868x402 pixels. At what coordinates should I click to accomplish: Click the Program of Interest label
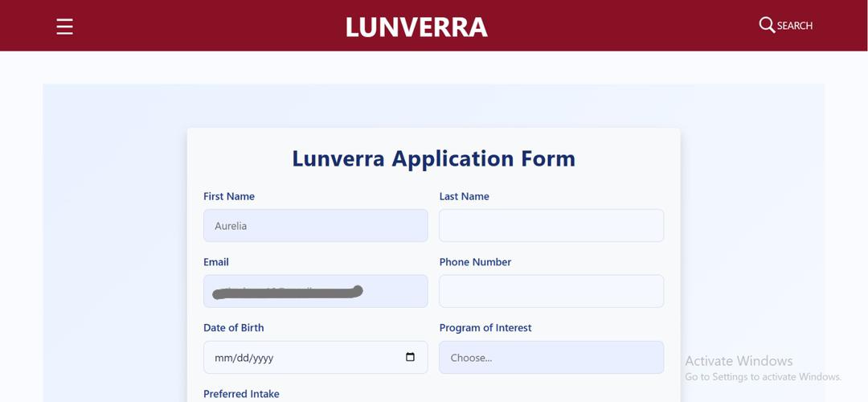[x=485, y=328]
